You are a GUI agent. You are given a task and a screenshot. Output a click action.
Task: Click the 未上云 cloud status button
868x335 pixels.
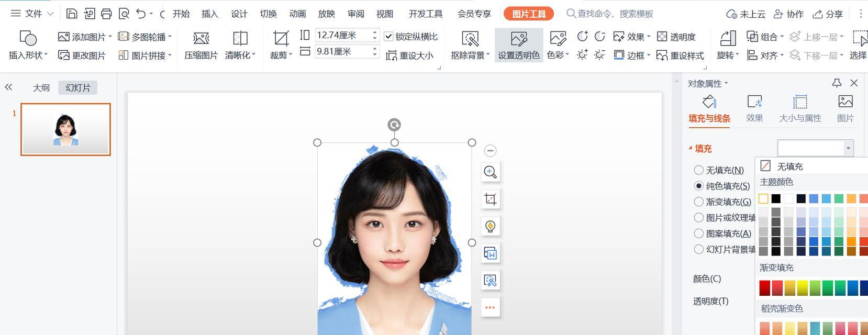point(745,14)
